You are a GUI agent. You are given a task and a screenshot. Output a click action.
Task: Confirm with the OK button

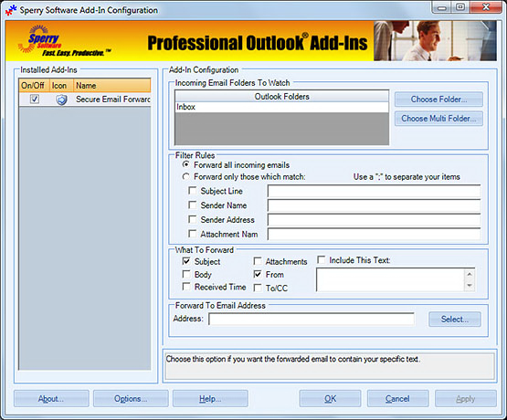coord(330,399)
